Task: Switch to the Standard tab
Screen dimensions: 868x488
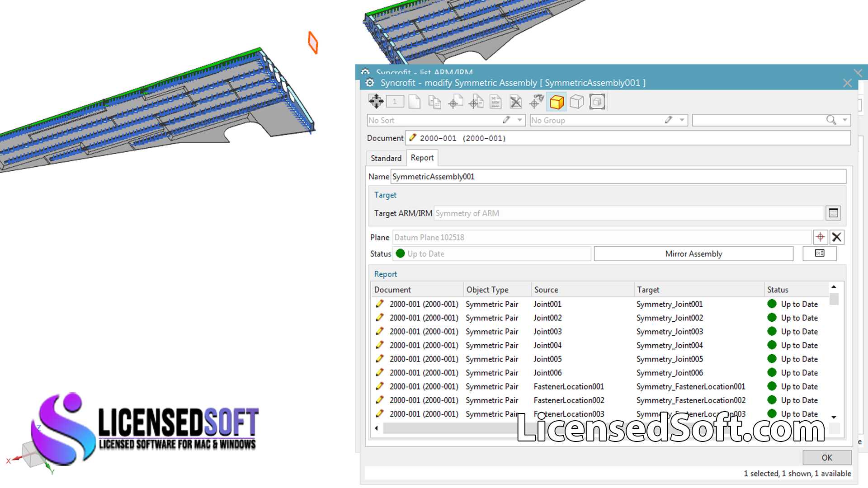Action: click(x=386, y=158)
